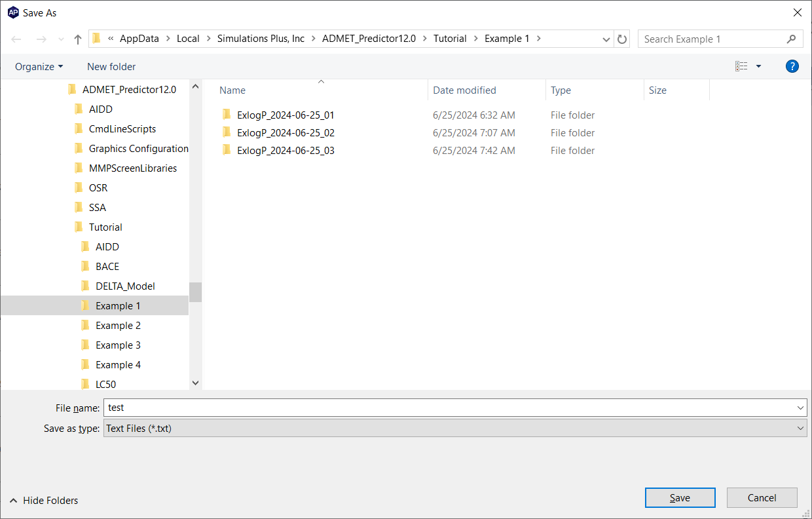Click Simulations Plus, Inc breadcrumb
The width and height of the screenshot is (812, 519).
click(x=261, y=39)
